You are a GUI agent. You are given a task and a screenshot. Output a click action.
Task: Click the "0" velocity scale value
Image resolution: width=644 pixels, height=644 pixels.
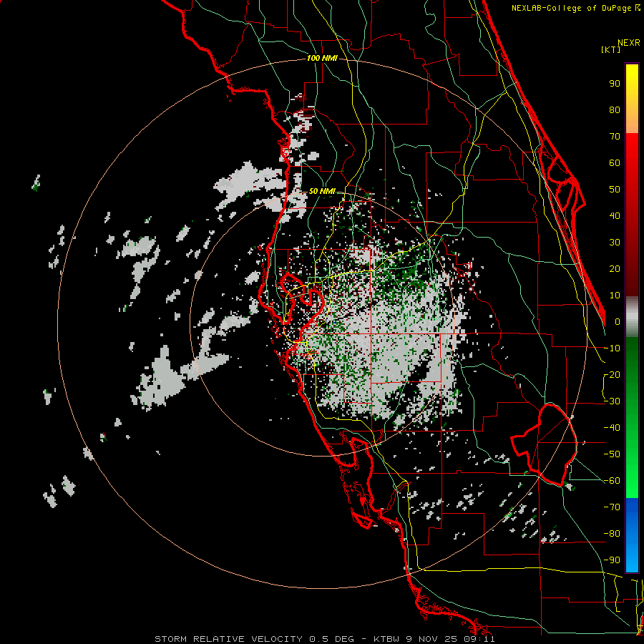[x=618, y=321]
